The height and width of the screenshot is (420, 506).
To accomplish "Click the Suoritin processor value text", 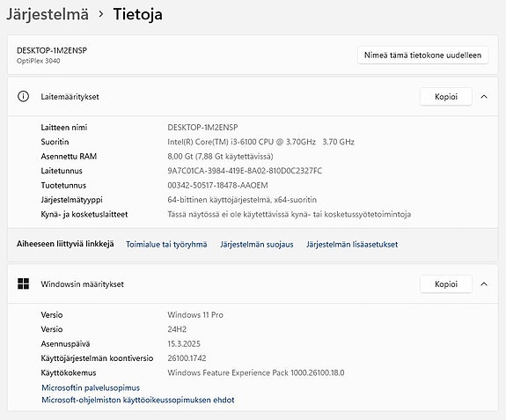I will pyautogui.click(x=260, y=142).
